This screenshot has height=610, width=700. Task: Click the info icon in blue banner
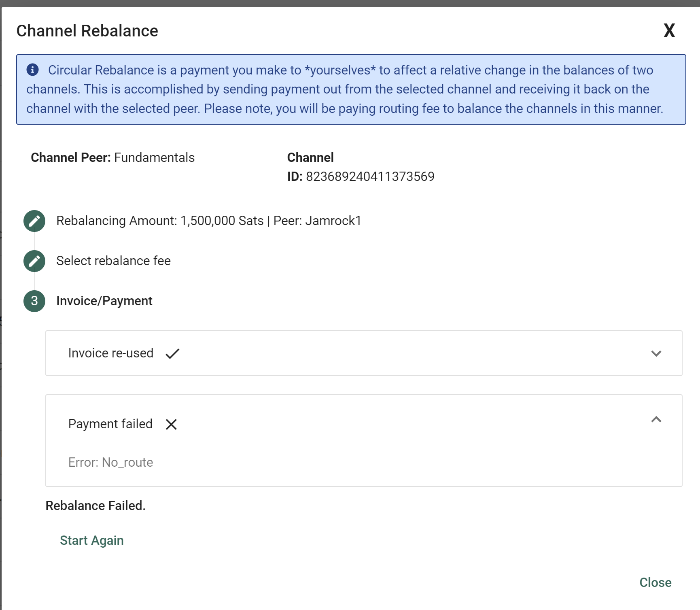click(x=33, y=70)
